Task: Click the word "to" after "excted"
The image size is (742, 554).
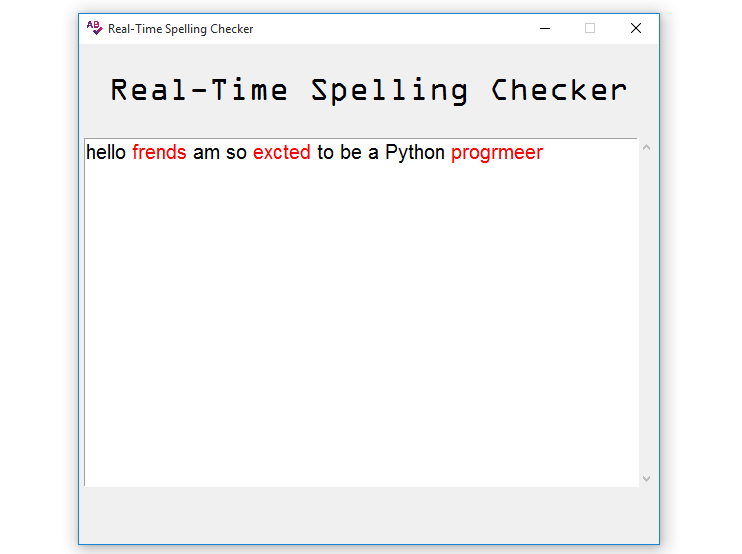Action: point(325,153)
